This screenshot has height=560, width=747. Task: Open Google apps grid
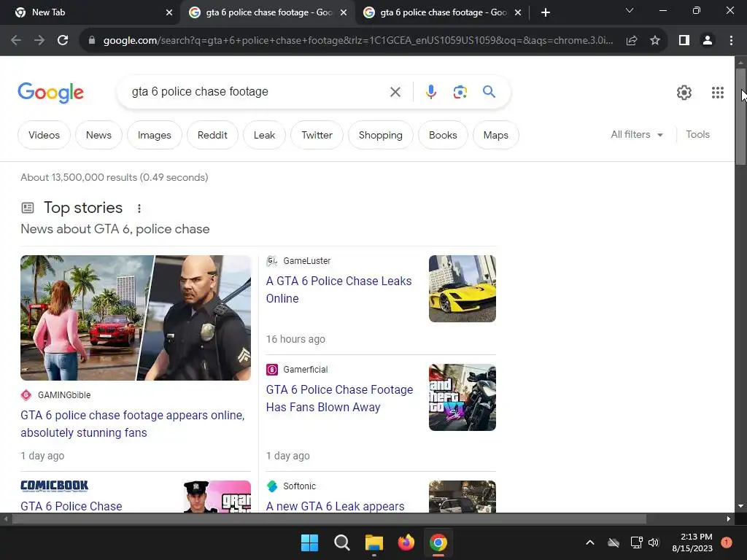click(x=718, y=93)
